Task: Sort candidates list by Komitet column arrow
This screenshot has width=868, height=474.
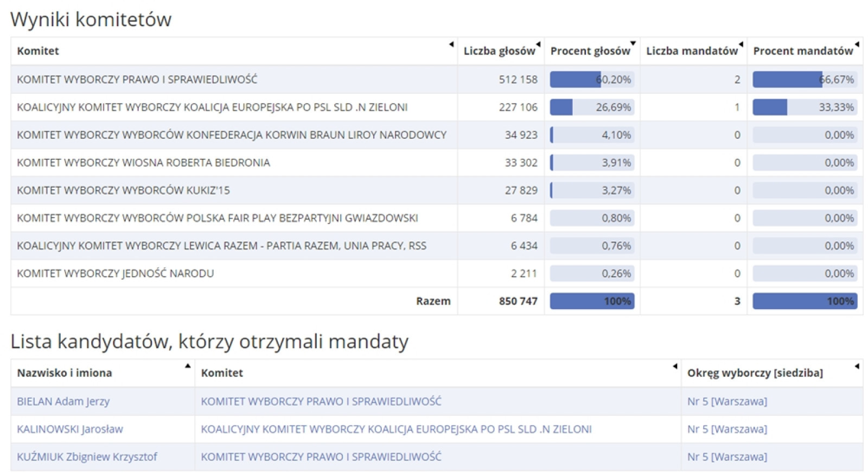Action: click(675, 367)
